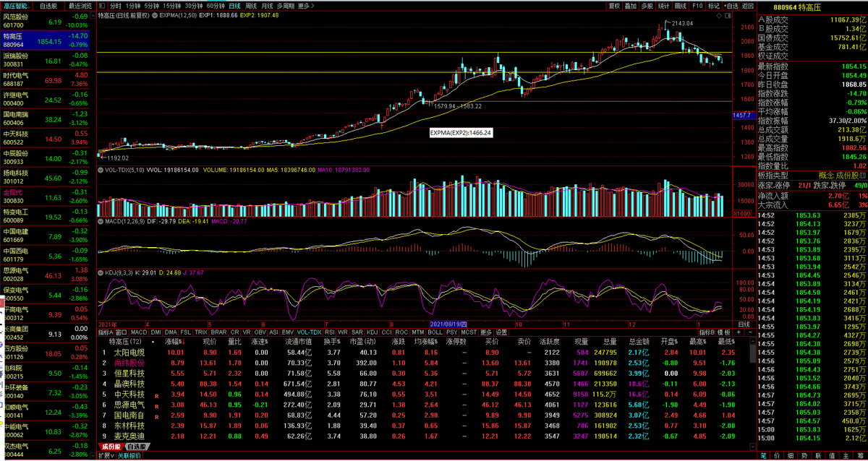The height and width of the screenshot is (461, 868).
Task: Click 笔 tab at bottom right panel
Action: [763, 456]
